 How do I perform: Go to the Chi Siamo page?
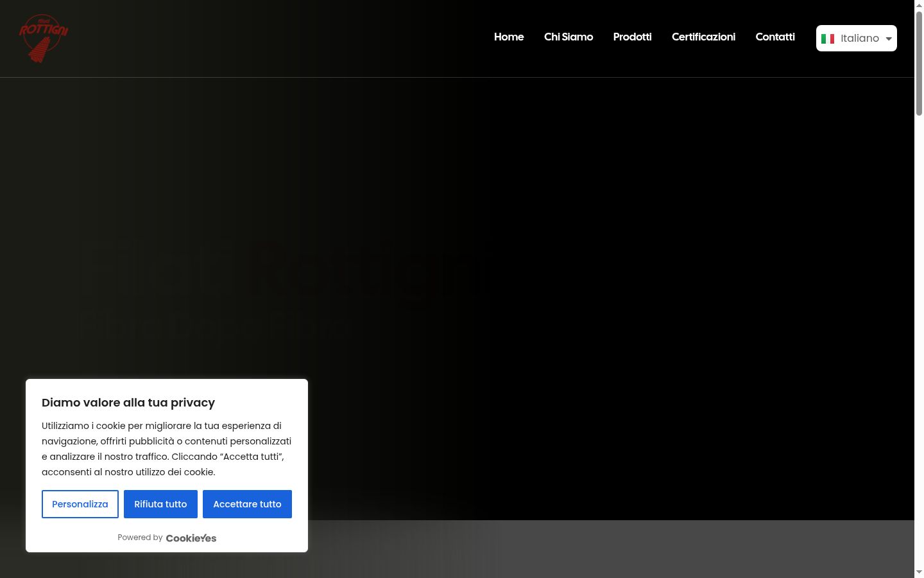pos(569,37)
